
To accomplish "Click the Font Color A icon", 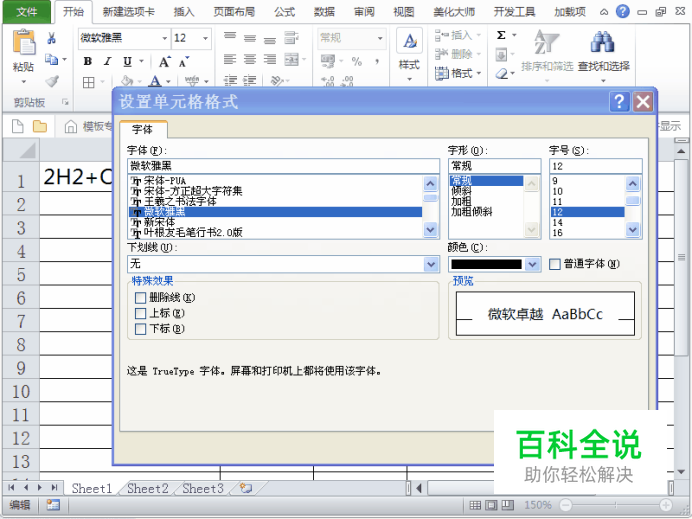I will pyautogui.click(x=154, y=81).
